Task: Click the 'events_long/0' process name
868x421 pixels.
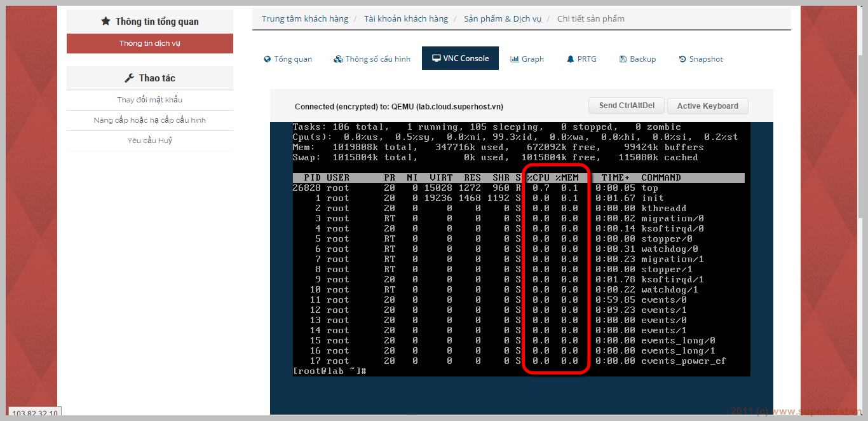Action: pyautogui.click(x=678, y=341)
